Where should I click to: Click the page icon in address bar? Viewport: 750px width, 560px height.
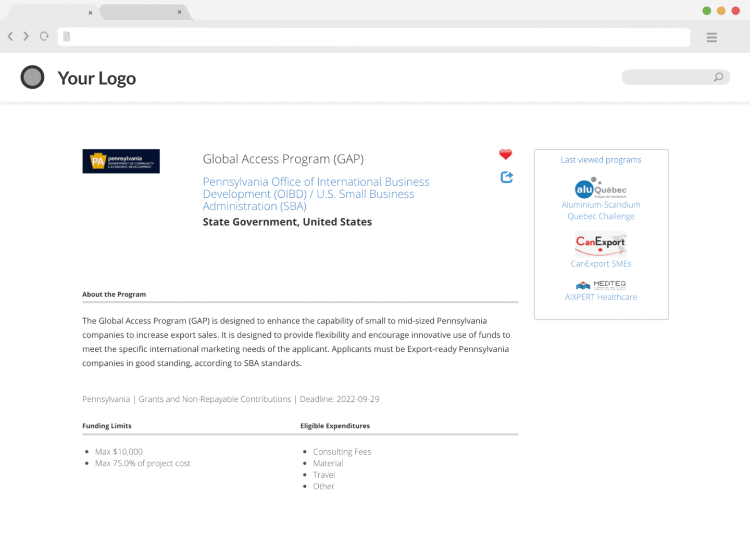(x=67, y=36)
